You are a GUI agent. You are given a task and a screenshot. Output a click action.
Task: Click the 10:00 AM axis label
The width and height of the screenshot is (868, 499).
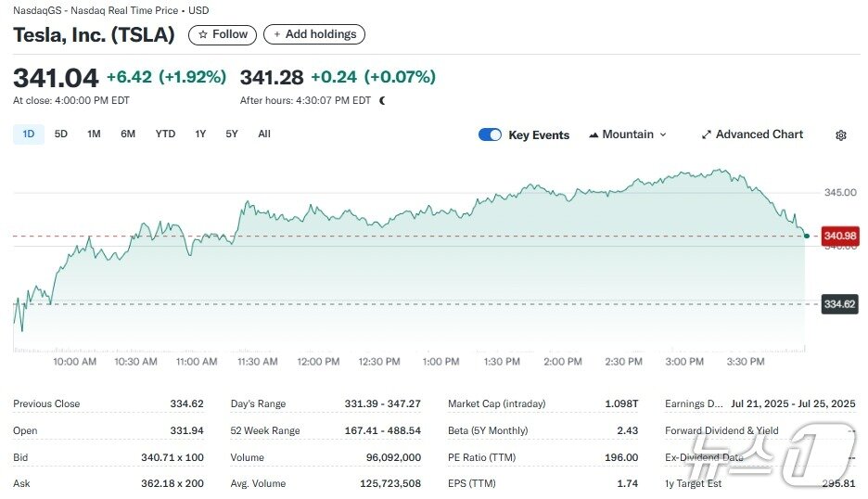(x=75, y=362)
